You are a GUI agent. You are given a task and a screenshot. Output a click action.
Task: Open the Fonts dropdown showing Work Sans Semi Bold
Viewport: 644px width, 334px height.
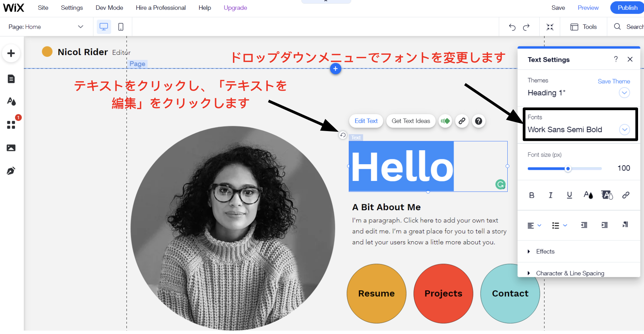pyautogui.click(x=624, y=130)
